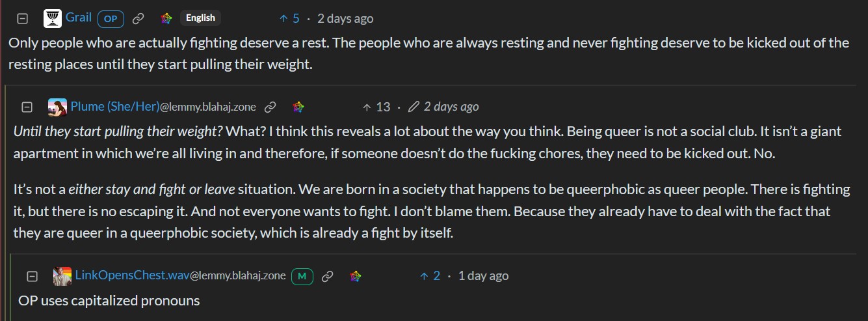This screenshot has width=868, height=321.
Task: Open Plume's profile avatar image
Action: click(57, 107)
